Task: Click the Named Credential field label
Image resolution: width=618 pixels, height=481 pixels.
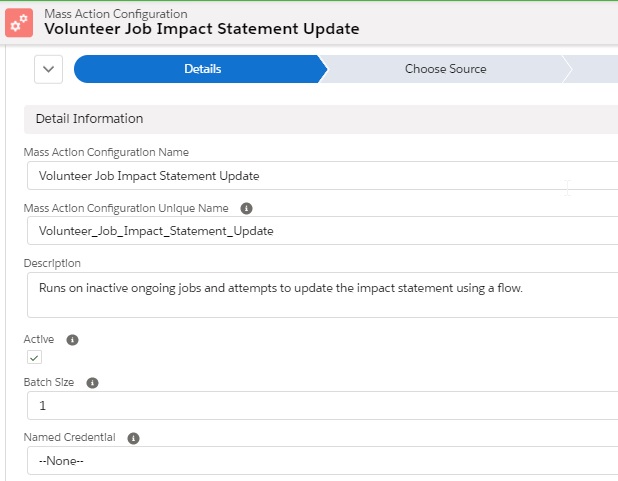Action: pyautogui.click(x=69, y=437)
